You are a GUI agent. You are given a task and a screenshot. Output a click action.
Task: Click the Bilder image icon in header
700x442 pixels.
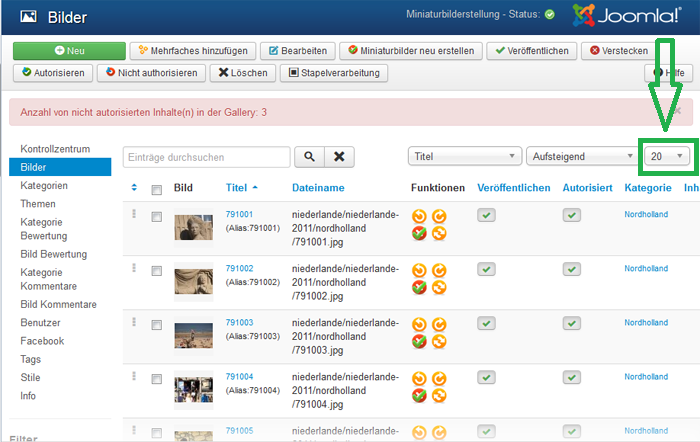29,17
